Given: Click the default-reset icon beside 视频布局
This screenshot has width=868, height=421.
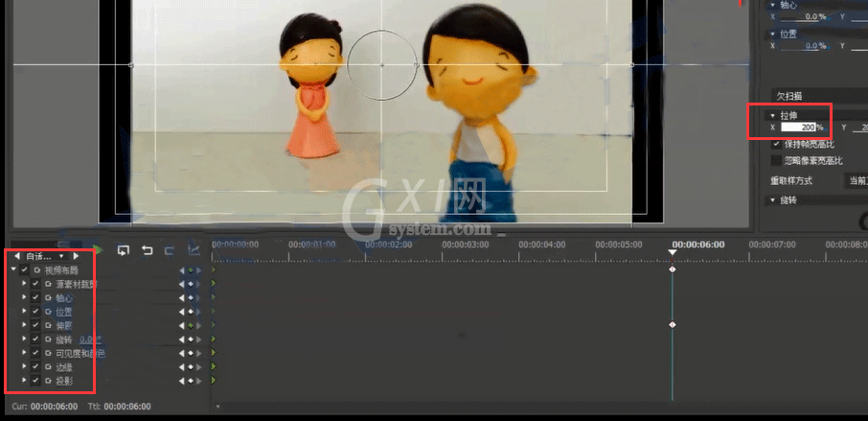Looking at the screenshot, I should coord(37,270).
